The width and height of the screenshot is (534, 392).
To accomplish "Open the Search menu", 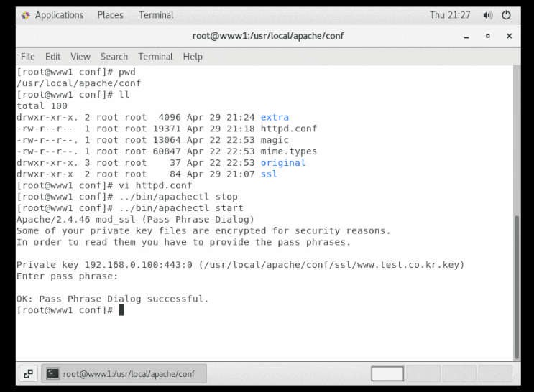I will (114, 57).
